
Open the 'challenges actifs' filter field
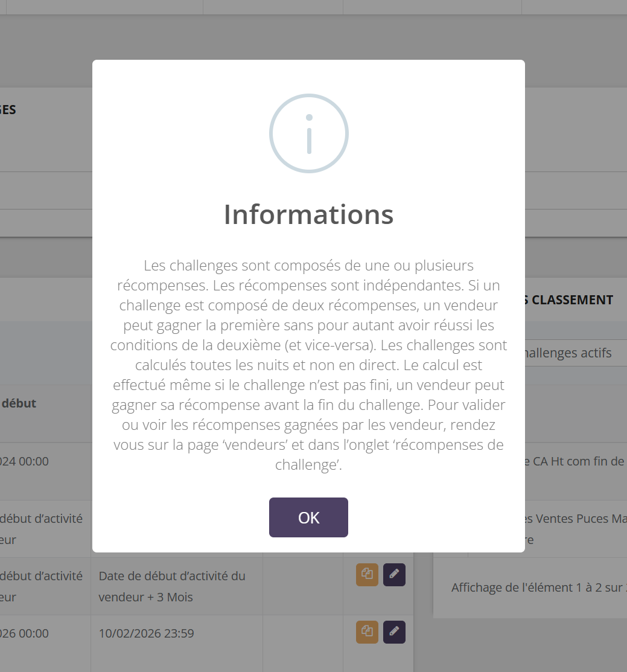click(576, 353)
